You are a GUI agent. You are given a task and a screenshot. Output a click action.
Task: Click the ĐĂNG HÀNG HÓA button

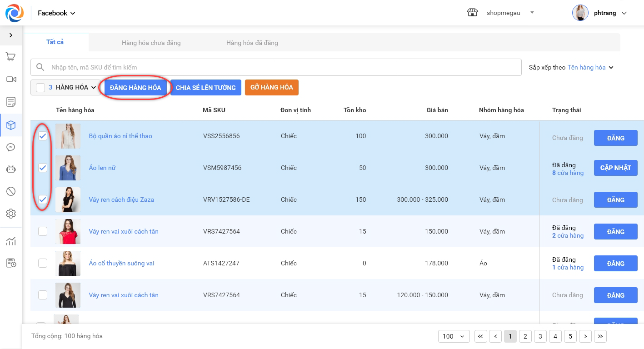coord(135,88)
